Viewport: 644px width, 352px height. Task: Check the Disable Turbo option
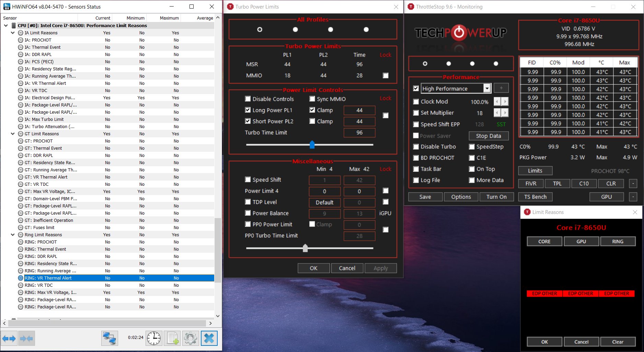click(416, 147)
